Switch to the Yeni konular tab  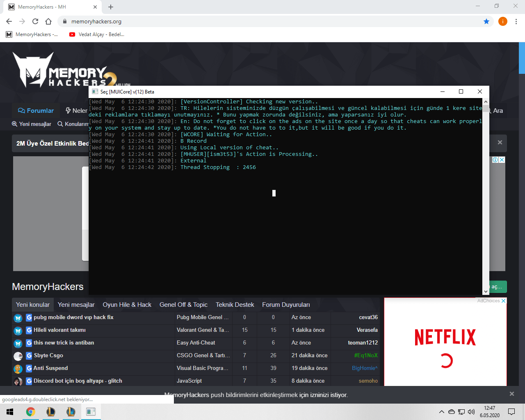33,305
